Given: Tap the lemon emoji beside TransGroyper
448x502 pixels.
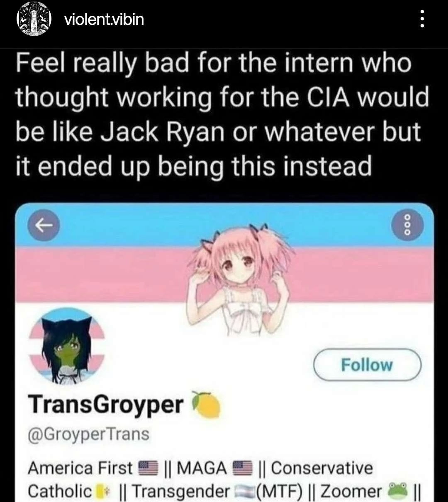Looking at the screenshot, I should [x=205, y=403].
